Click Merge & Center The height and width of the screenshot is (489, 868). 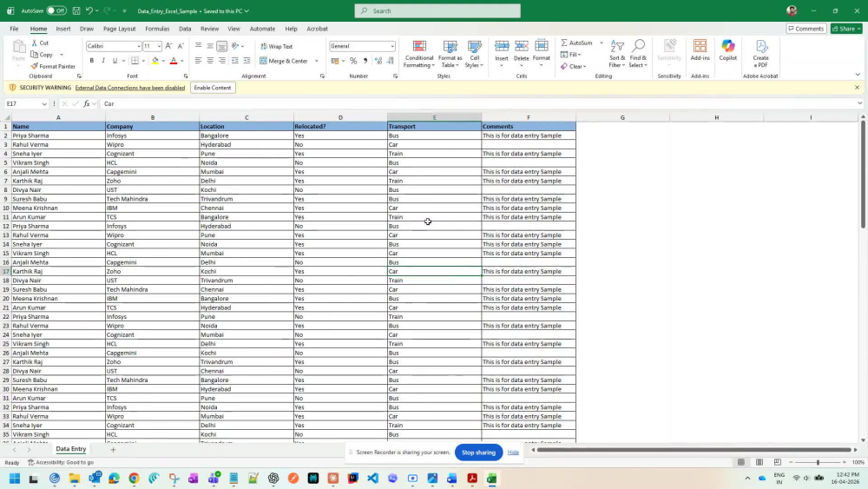(x=283, y=61)
